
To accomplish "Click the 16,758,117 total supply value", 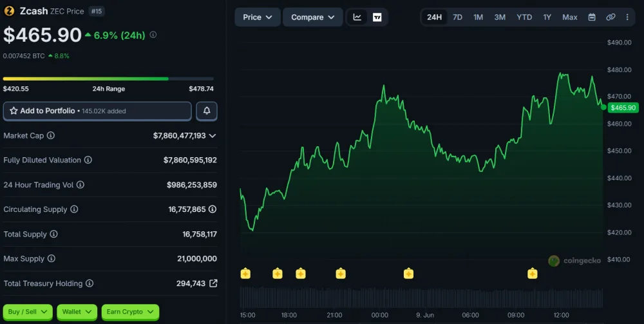I will (200, 234).
